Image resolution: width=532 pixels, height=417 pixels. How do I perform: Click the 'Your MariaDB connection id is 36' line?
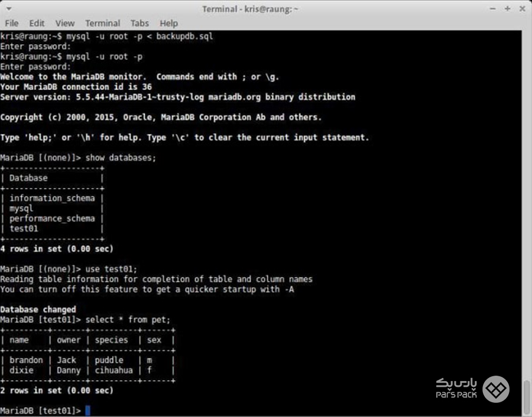76,87
